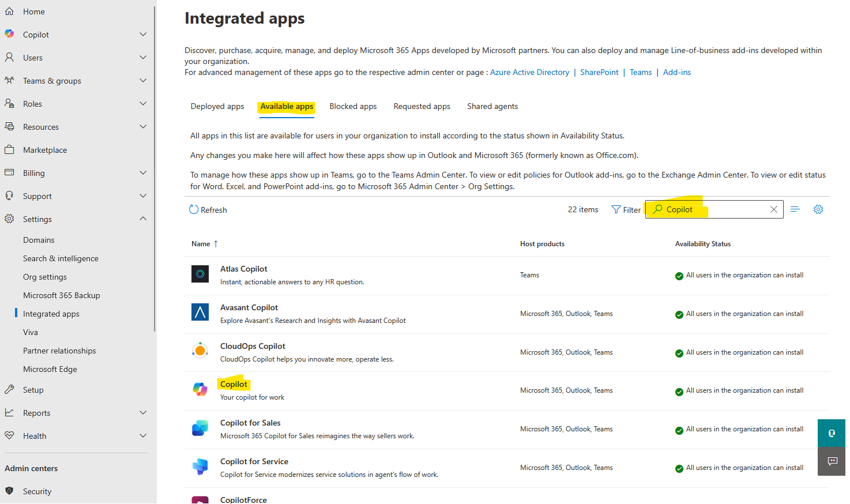Screen dimensions: 850x504
Task: Open the list view options icon
Action: pos(795,209)
